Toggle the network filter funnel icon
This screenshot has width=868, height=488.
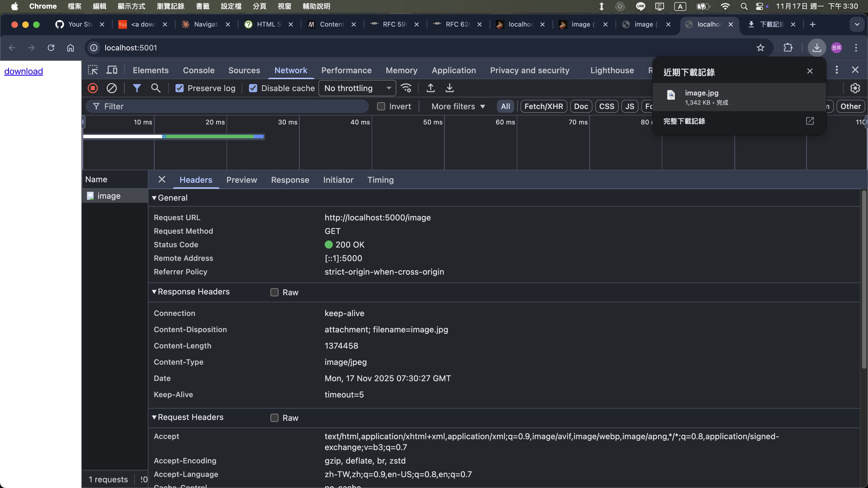[x=136, y=88]
